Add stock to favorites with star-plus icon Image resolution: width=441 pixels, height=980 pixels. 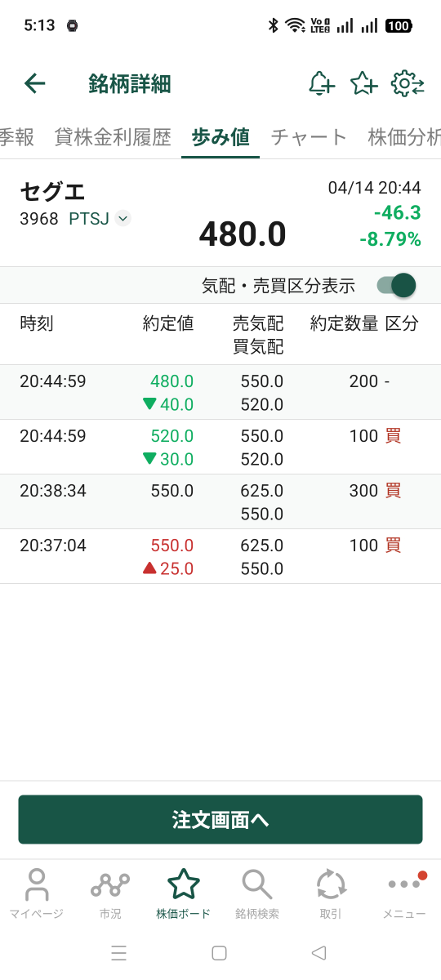[363, 83]
